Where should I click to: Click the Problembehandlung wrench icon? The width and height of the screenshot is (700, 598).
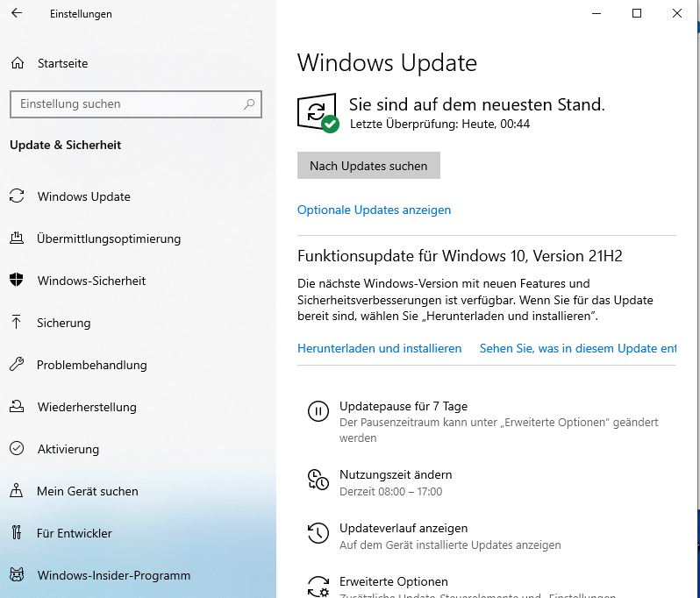point(17,364)
